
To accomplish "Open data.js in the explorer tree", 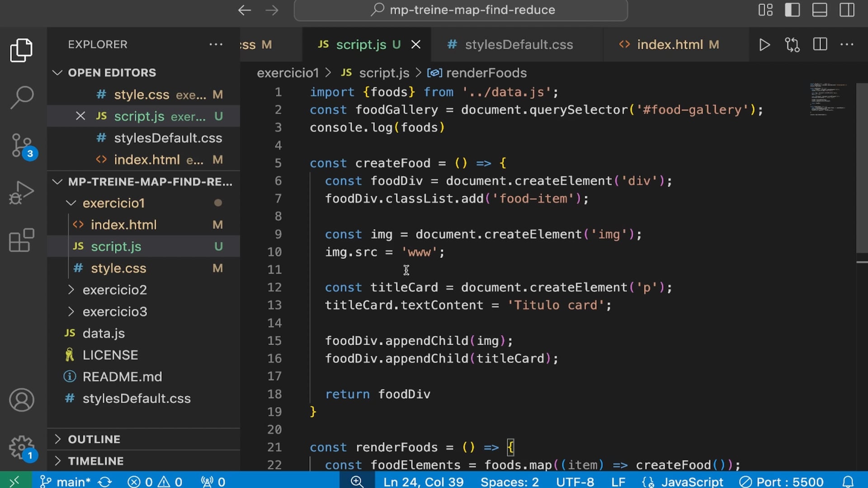I will coord(104,333).
